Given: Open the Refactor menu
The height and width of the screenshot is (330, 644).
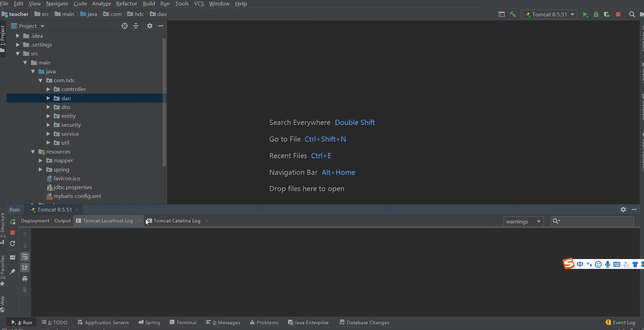Looking at the screenshot, I should coord(126,4).
